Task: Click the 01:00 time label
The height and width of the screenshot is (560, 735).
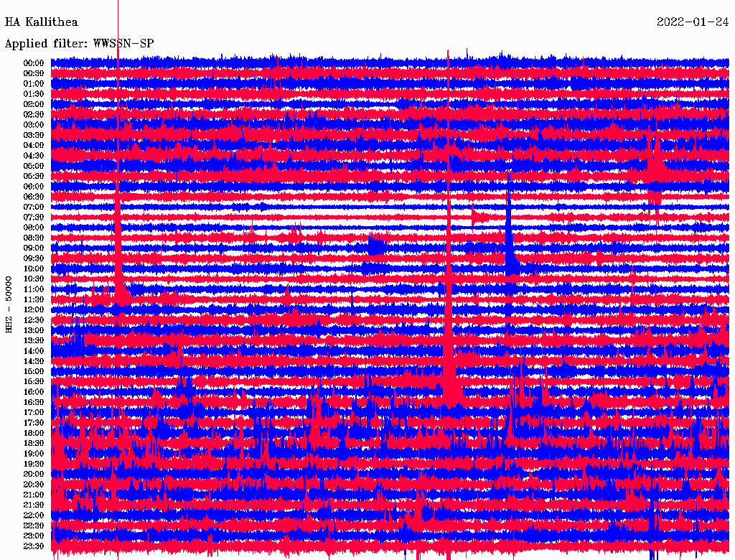Action: (33, 84)
